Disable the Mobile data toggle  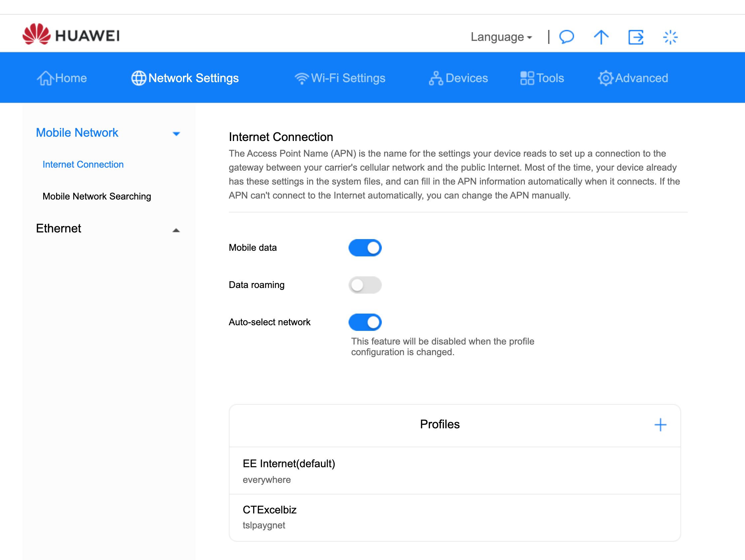pyautogui.click(x=365, y=247)
